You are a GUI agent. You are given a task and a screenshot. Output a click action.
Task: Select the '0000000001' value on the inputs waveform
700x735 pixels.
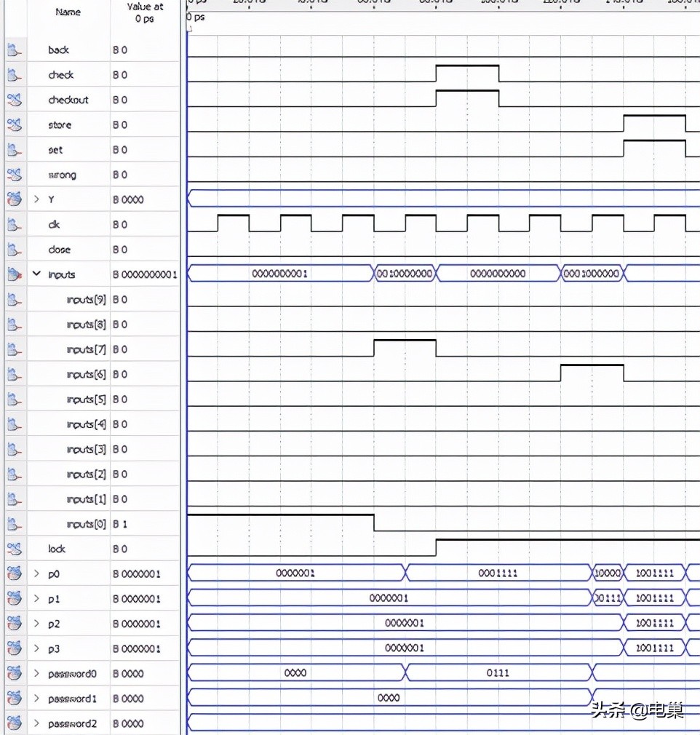tap(279, 274)
